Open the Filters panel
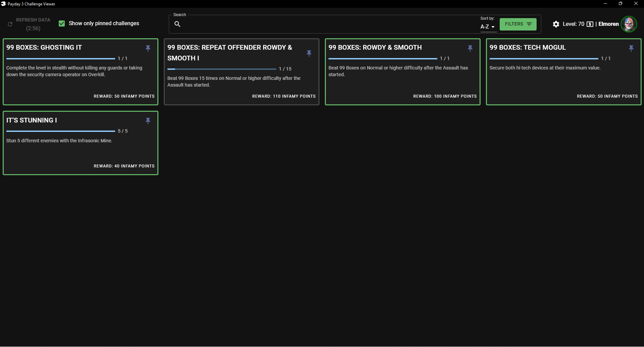644x347 pixels. point(518,24)
